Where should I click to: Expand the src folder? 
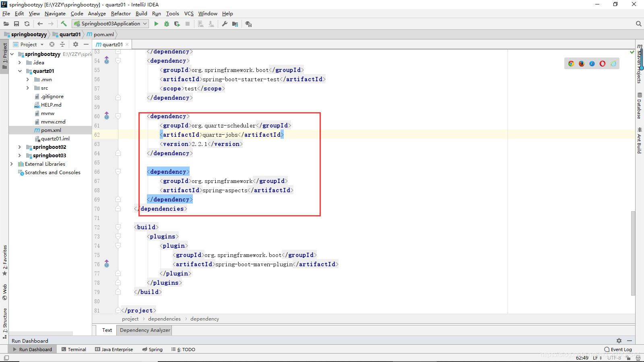click(x=28, y=88)
